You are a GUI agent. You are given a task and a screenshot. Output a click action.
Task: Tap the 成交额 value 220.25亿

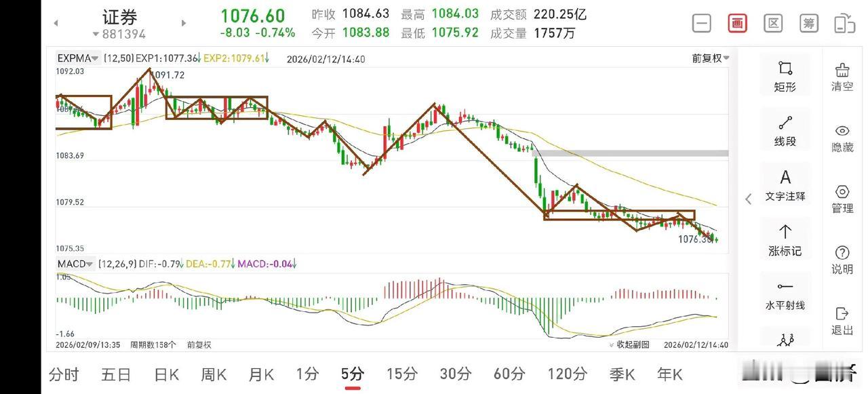[560, 14]
